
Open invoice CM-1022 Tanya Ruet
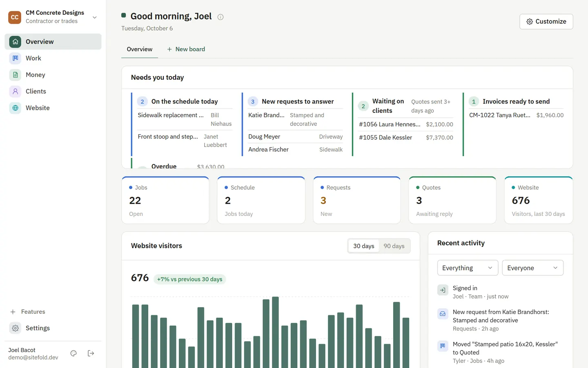tap(517, 115)
